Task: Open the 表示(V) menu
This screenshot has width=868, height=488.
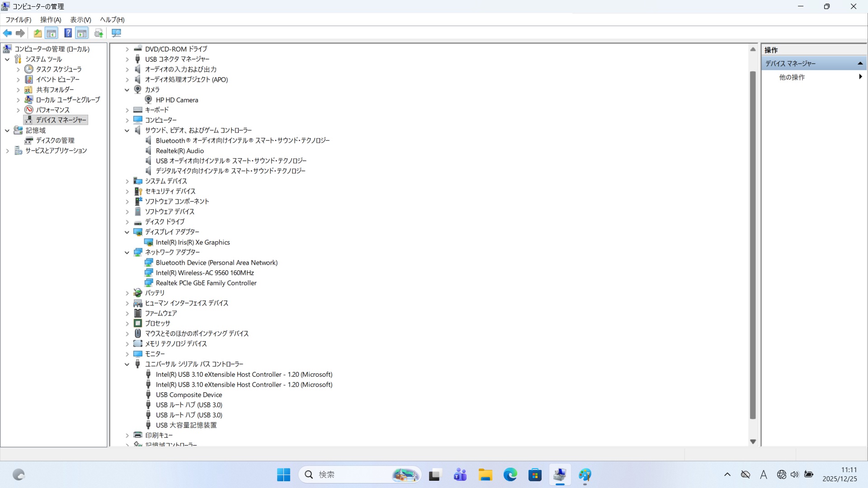Action: pyautogui.click(x=80, y=19)
